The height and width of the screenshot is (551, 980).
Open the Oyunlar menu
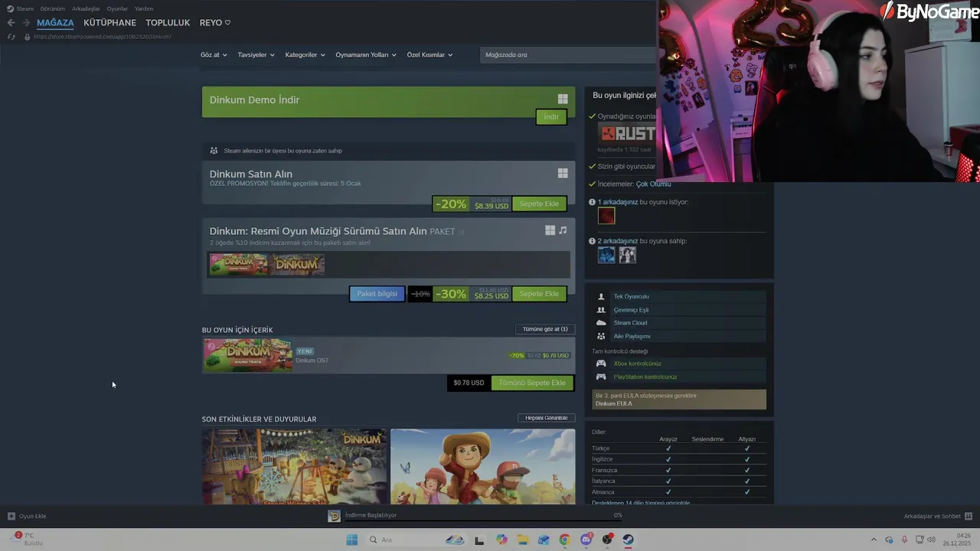(117, 8)
